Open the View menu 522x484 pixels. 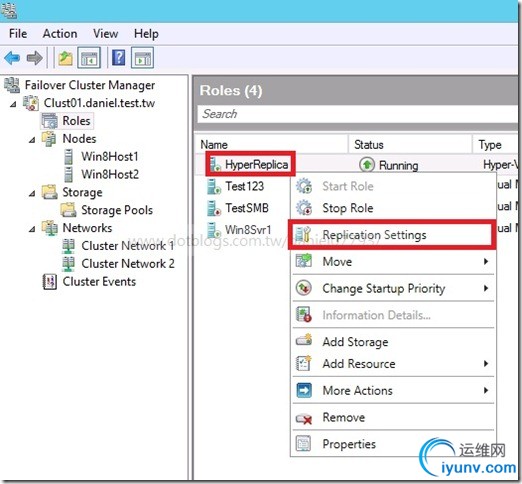105,34
